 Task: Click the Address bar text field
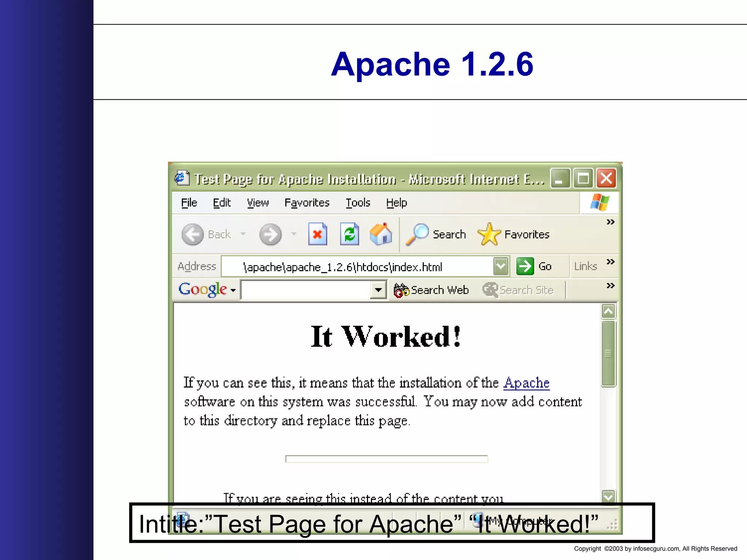(x=357, y=267)
